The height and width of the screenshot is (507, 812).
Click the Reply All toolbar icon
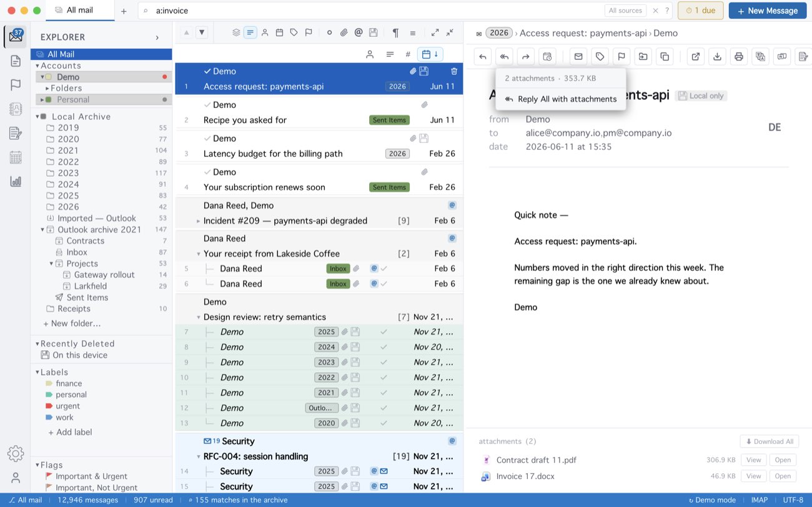pyautogui.click(x=504, y=57)
